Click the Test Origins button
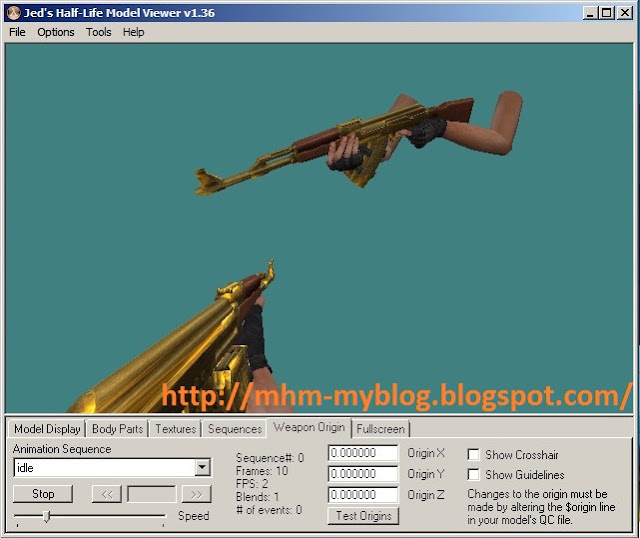Image resolution: width=640 pixels, height=538 pixels. [x=363, y=516]
